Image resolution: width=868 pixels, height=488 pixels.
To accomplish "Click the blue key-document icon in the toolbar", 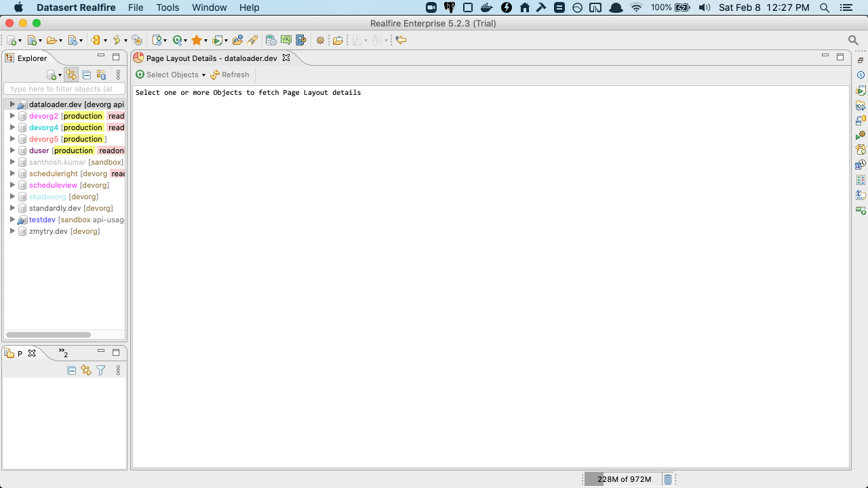I will pos(300,40).
